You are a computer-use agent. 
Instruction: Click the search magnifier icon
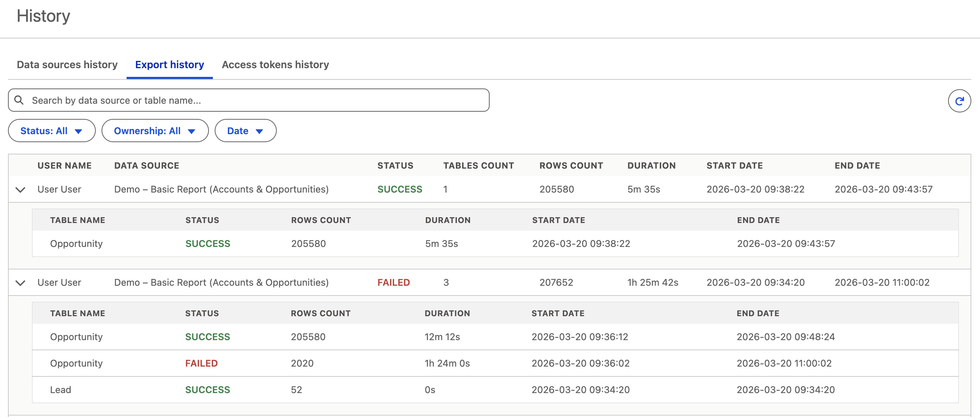[19, 100]
